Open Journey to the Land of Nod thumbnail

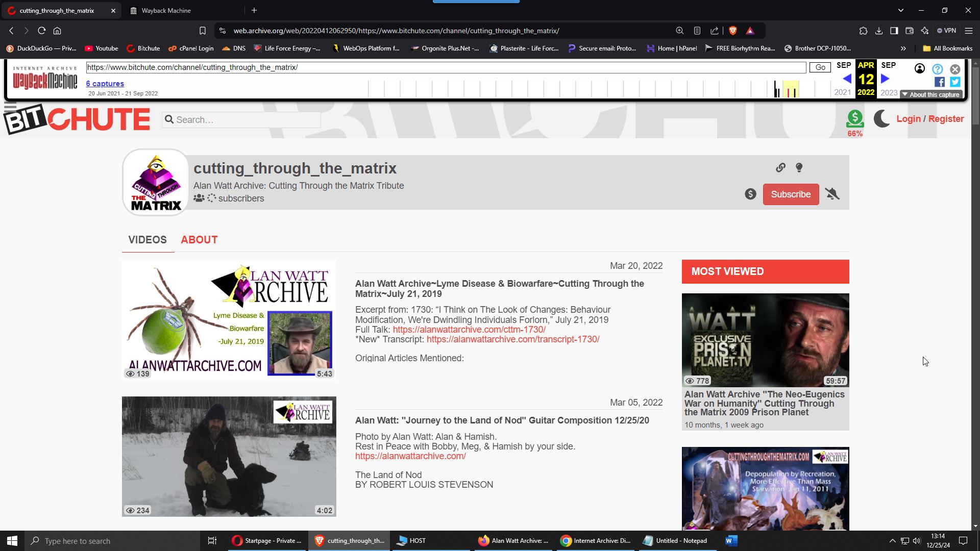pos(229,457)
